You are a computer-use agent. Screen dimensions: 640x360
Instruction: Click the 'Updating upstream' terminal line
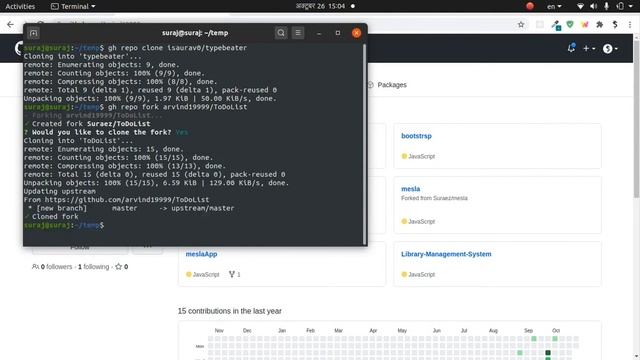pyautogui.click(x=60, y=191)
